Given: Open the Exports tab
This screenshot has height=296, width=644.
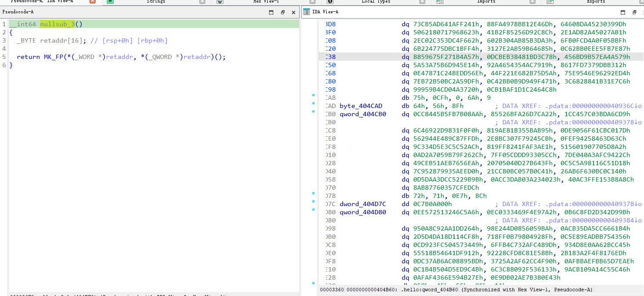Looking at the screenshot, I should [596, 2].
